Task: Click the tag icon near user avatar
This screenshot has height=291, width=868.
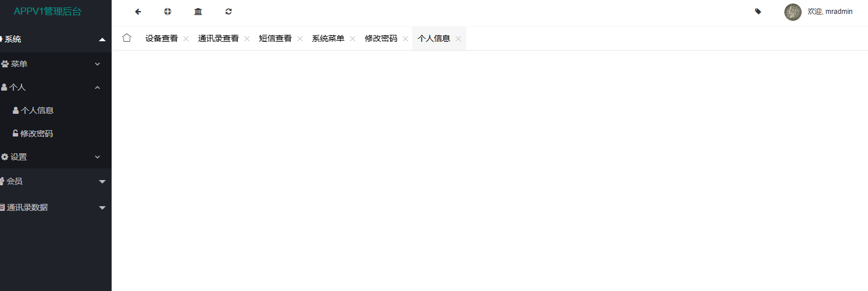Action: (x=758, y=11)
